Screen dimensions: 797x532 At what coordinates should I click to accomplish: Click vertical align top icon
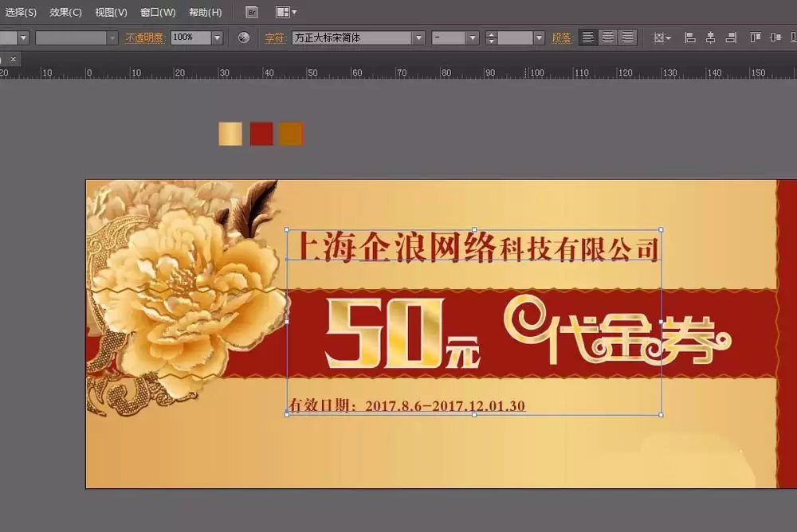[756, 37]
